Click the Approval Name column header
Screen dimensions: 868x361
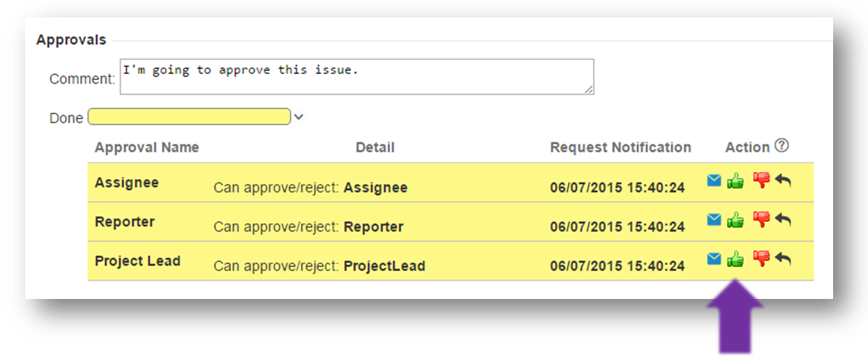click(x=147, y=148)
